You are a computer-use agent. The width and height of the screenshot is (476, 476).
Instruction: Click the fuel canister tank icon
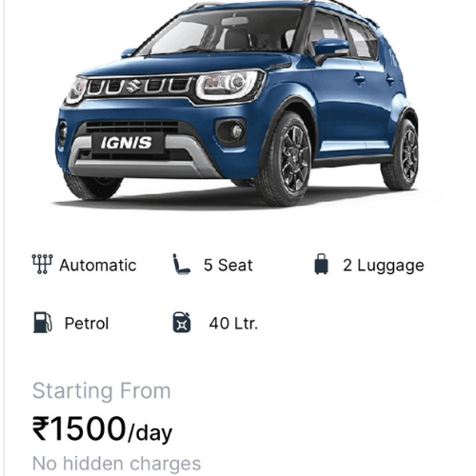pyautogui.click(x=182, y=323)
